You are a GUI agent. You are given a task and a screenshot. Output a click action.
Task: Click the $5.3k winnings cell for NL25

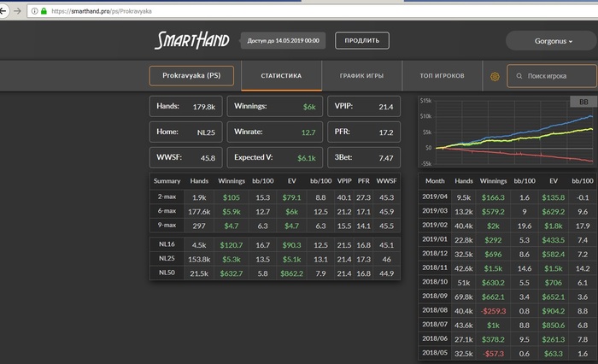coord(232,259)
